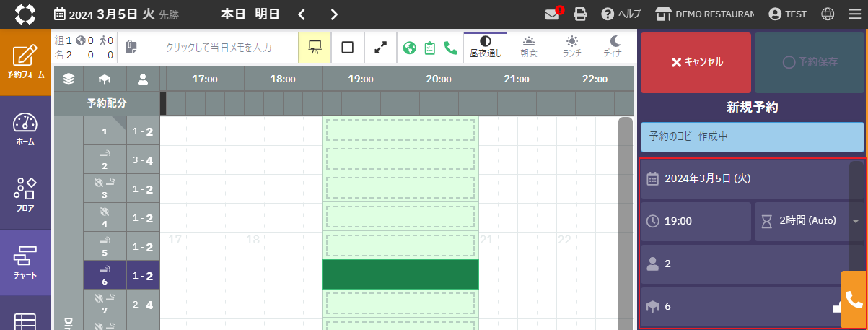
Task: Switch to the ランチ time tab
Action: (572, 47)
